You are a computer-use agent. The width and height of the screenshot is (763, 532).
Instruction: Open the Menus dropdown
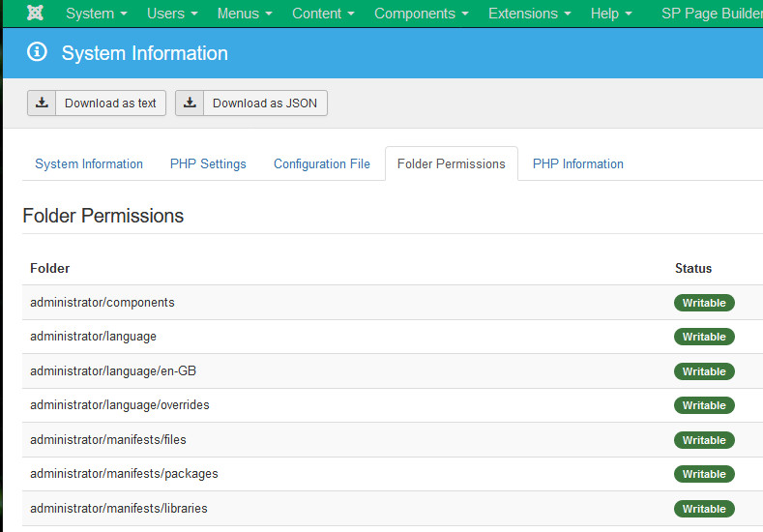click(244, 14)
